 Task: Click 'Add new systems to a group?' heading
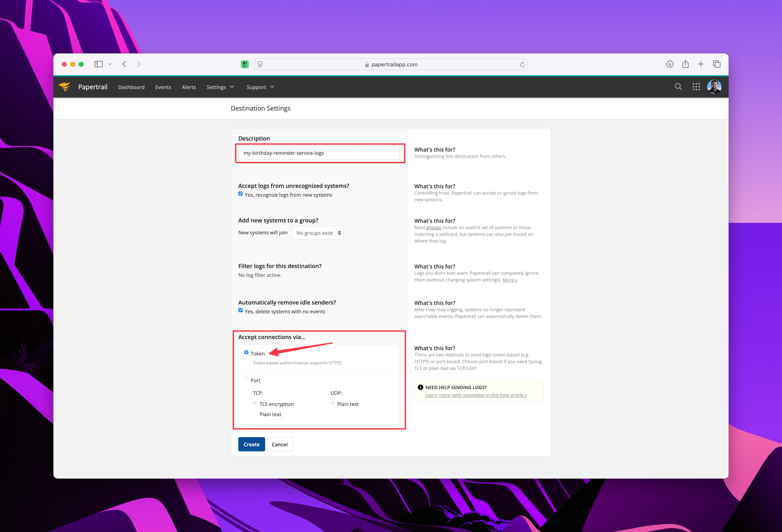278,220
